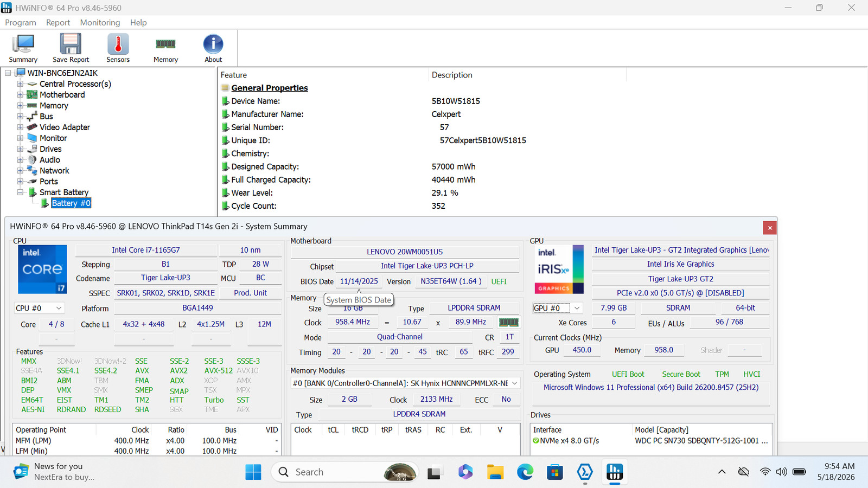Collapse the Smart Battery tree node

[20, 192]
